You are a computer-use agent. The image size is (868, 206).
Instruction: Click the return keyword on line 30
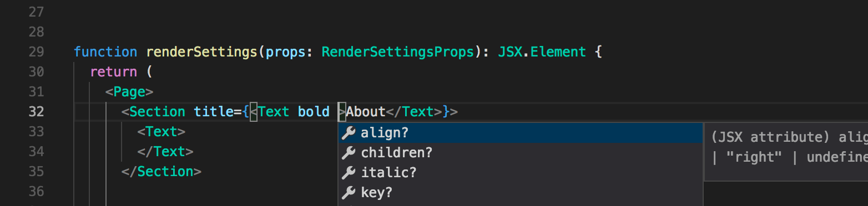[x=113, y=72]
